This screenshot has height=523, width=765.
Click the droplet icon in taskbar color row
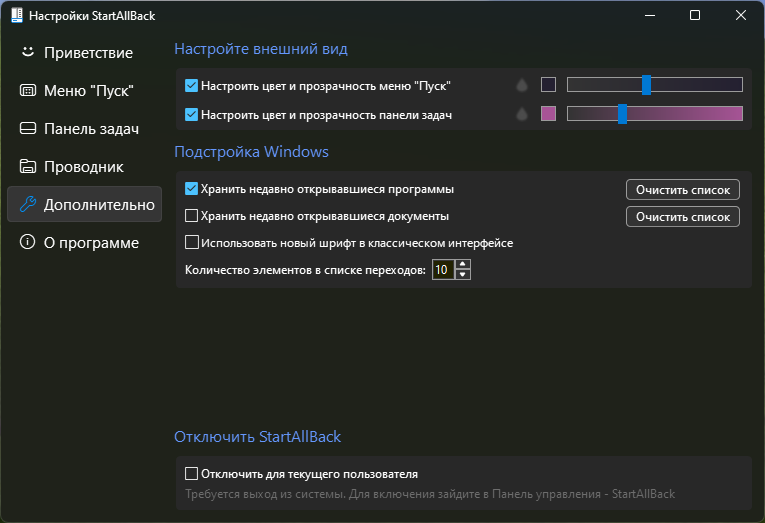pyautogui.click(x=521, y=115)
